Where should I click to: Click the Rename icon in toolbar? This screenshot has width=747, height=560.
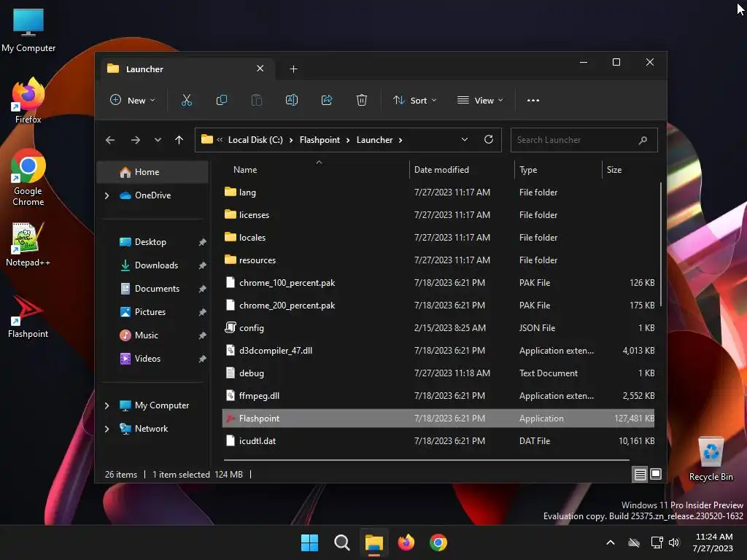click(x=292, y=101)
